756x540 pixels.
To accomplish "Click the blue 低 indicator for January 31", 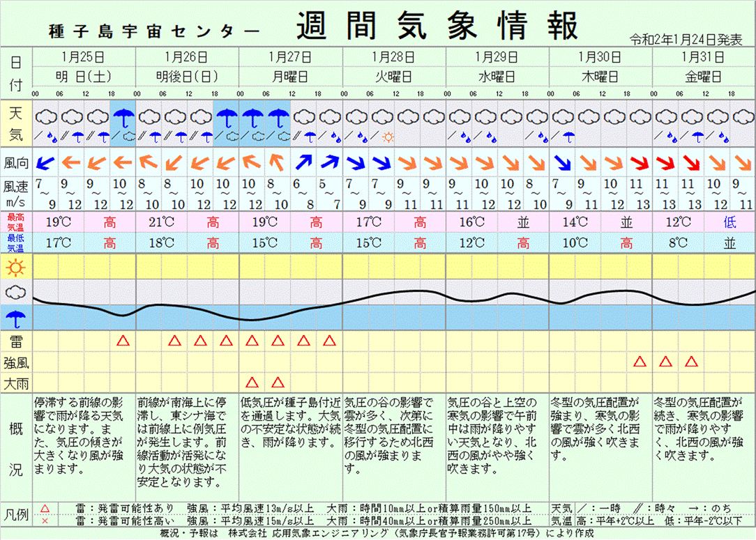I will coord(729,222).
